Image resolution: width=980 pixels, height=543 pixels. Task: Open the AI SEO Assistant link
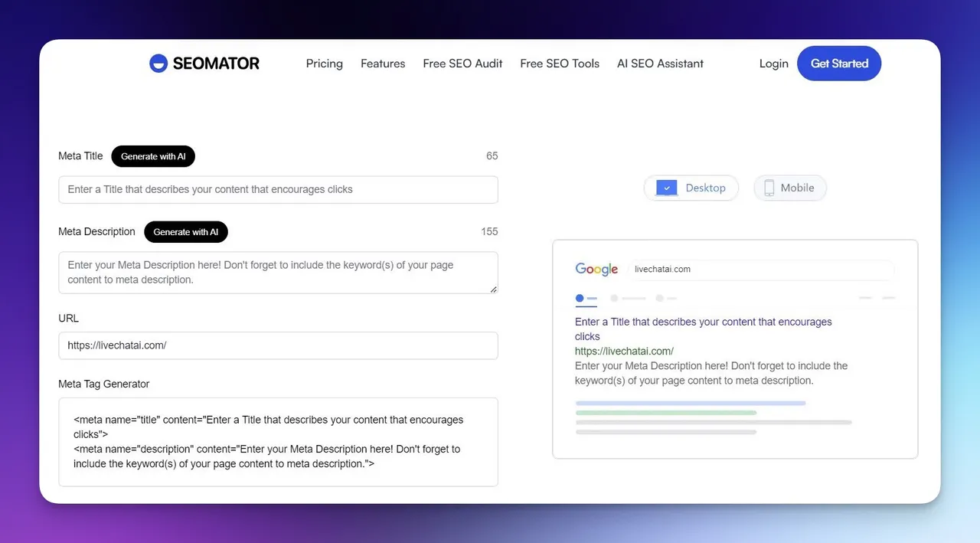660,64
